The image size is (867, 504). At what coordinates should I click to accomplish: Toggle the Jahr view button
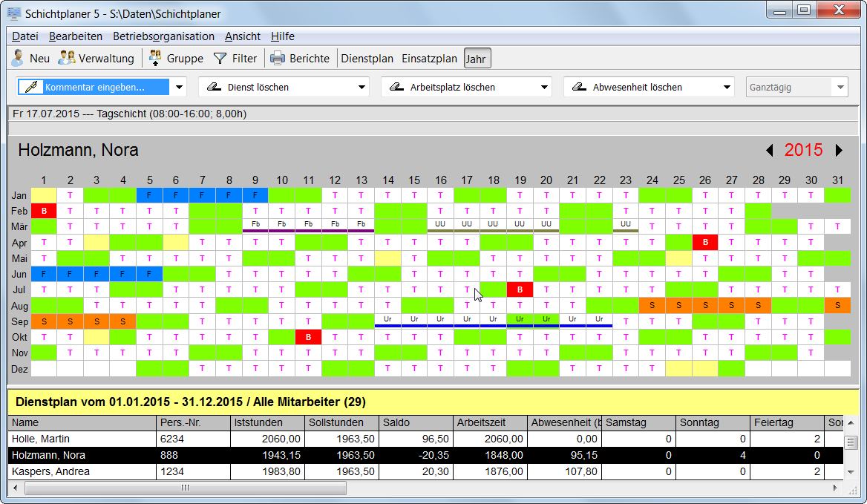tap(477, 59)
